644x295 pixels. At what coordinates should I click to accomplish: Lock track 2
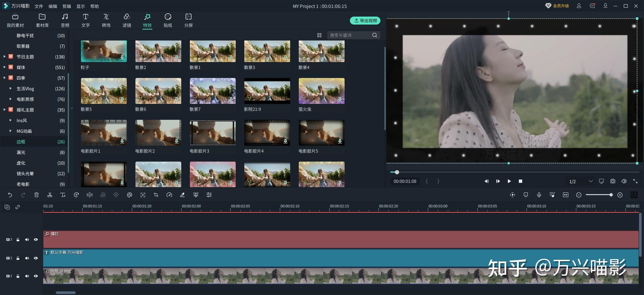pyautogui.click(x=18, y=258)
